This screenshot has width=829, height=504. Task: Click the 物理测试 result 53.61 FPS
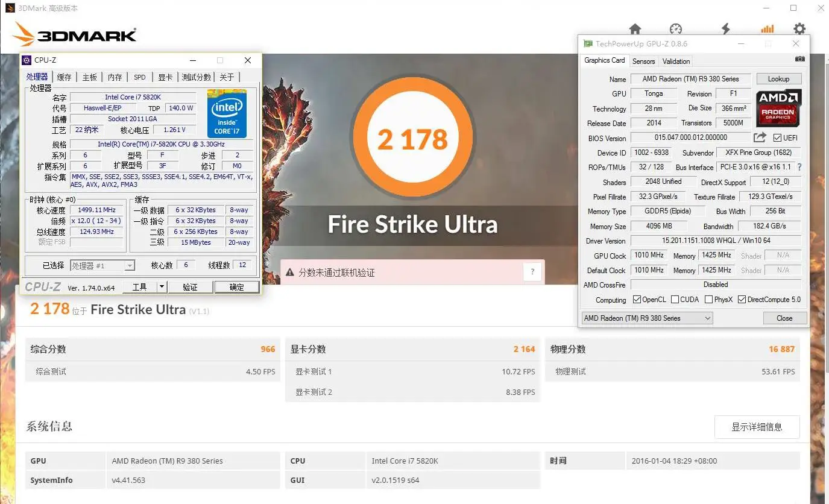[x=778, y=371]
